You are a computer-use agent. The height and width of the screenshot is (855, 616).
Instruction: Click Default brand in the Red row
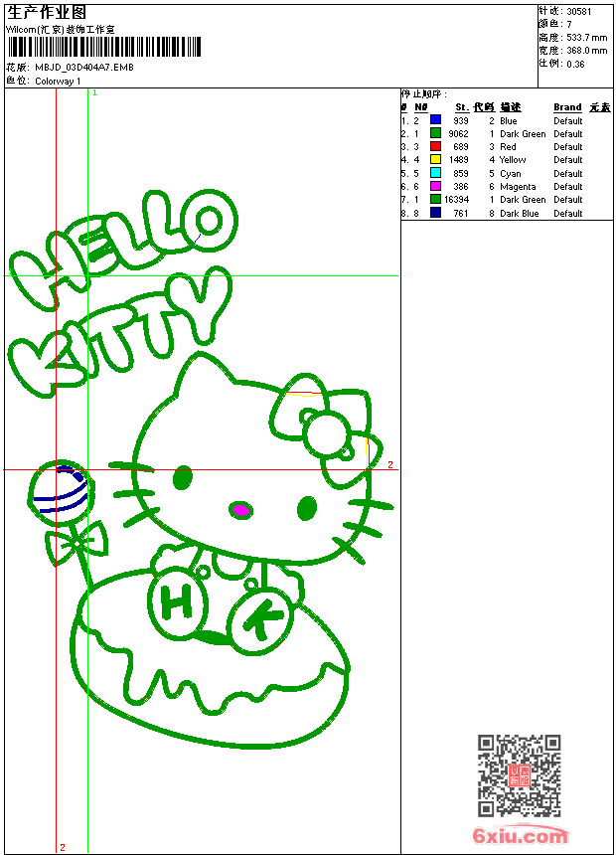(568, 147)
